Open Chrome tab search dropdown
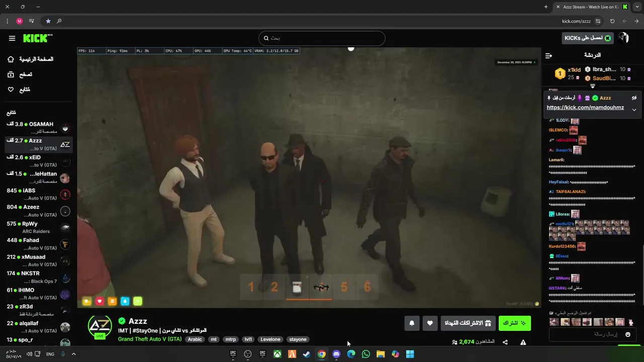Screen dimensions: 644x362 click(x=637, y=7)
